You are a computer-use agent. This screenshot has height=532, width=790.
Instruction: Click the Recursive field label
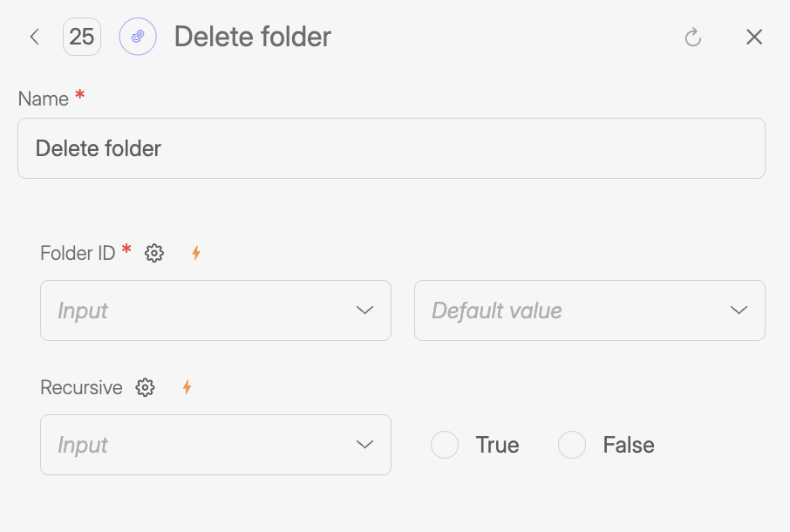point(81,387)
